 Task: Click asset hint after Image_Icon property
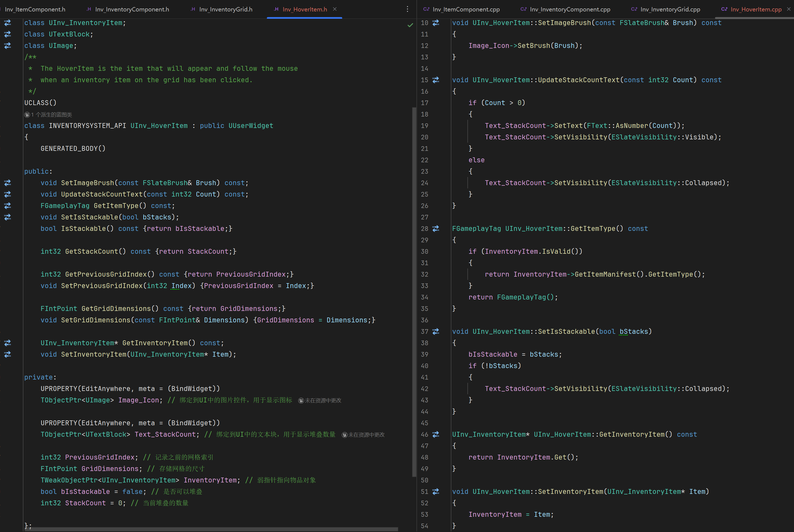[320, 400]
